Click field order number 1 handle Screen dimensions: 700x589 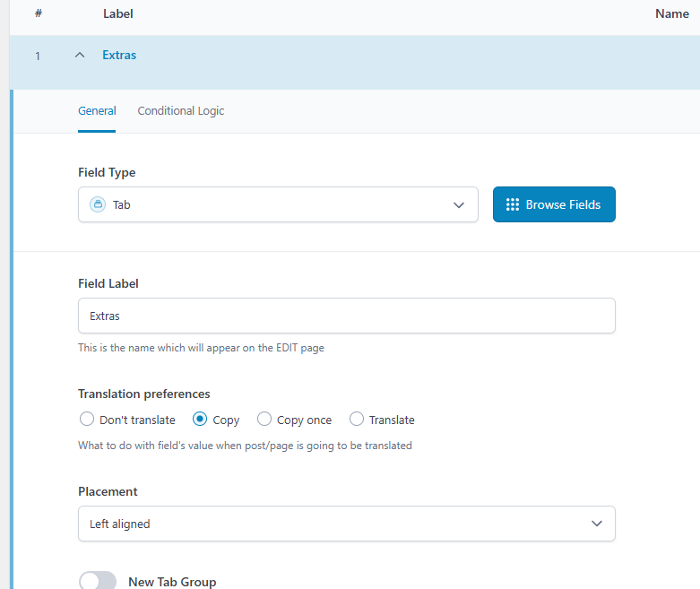38,56
